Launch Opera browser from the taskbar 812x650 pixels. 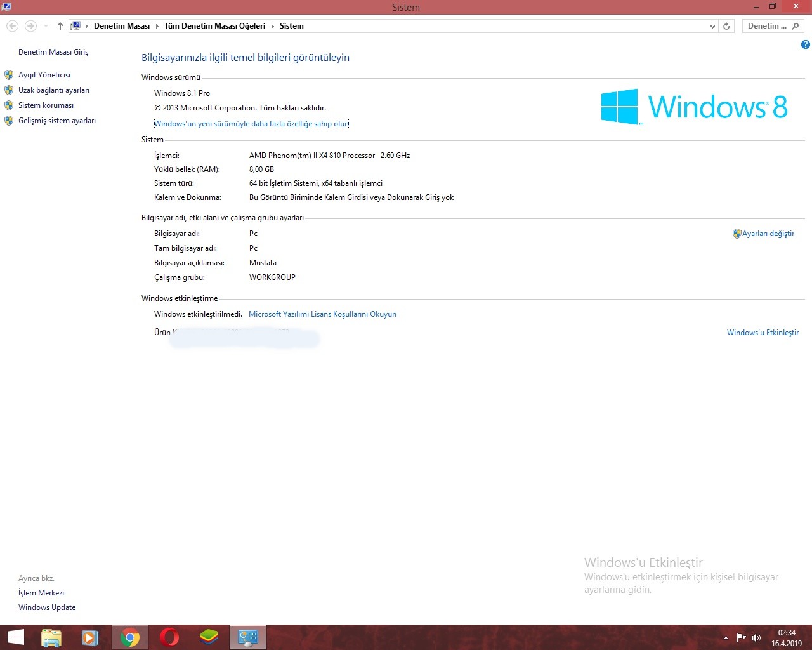(169, 637)
